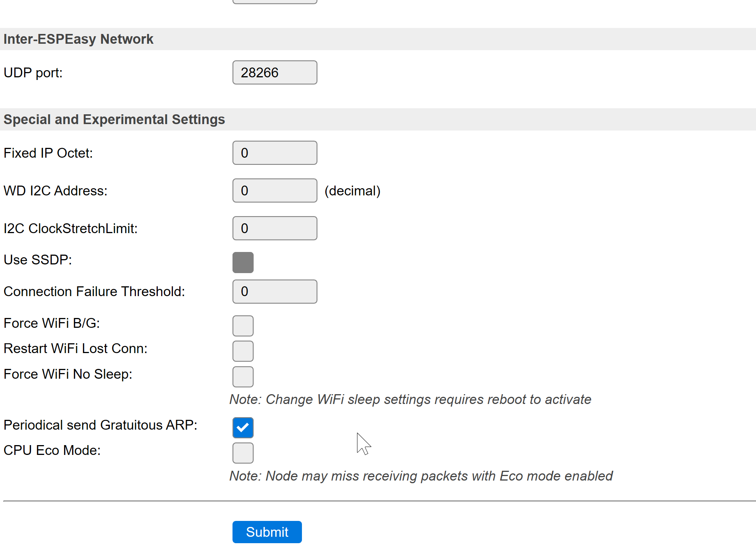
Task: Enable the Force WiFi B/G checkbox
Action: click(243, 326)
